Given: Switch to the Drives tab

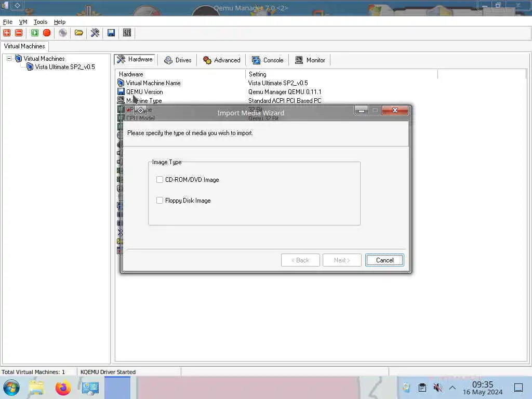Looking at the screenshot, I should click(178, 60).
